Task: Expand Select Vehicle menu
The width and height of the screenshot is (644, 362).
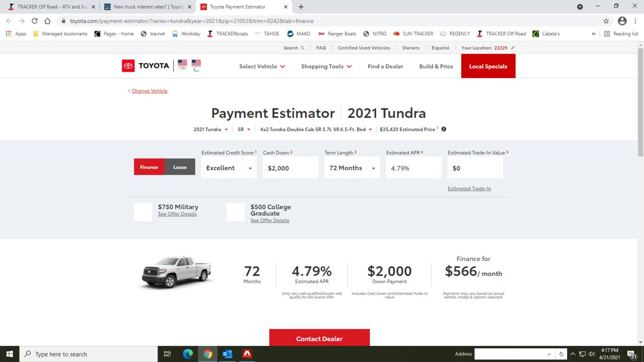Action: point(262,66)
